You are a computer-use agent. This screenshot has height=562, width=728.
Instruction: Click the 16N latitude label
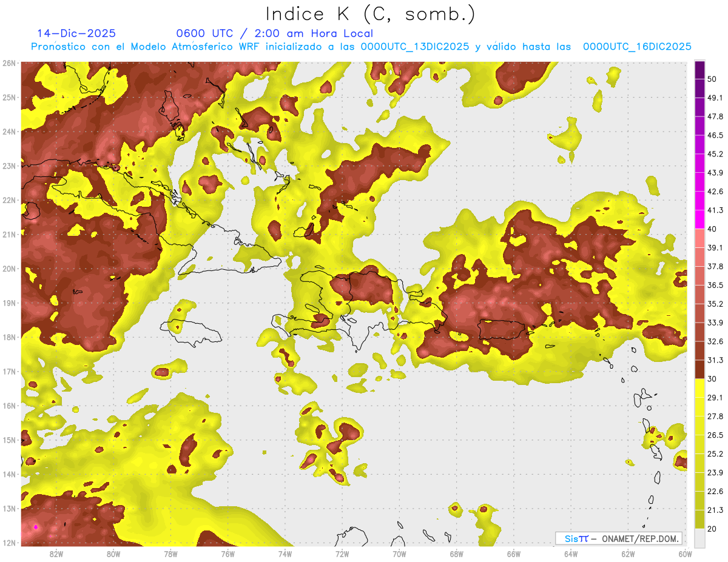pyautogui.click(x=9, y=406)
